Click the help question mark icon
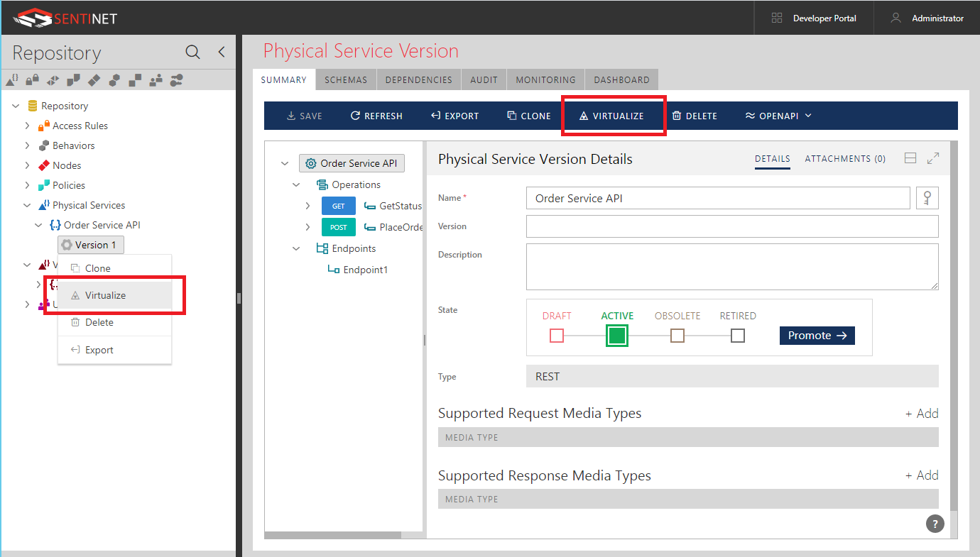The width and height of the screenshot is (980, 557). (935, 524)
